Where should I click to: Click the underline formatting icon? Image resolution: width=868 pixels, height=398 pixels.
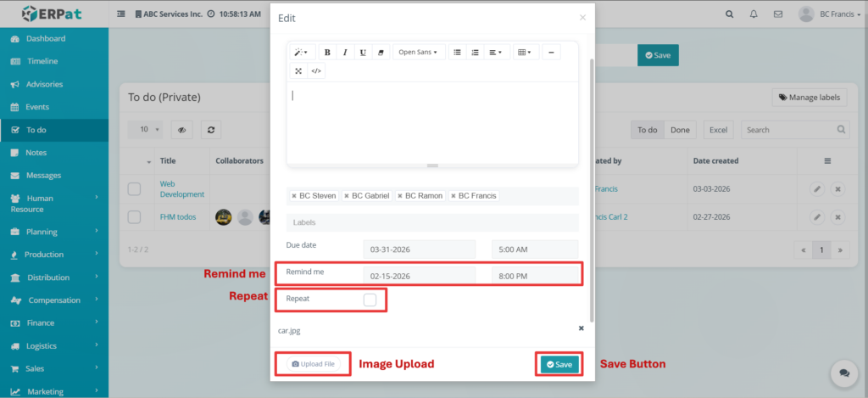pyautogui.click(x=363, y=53)
